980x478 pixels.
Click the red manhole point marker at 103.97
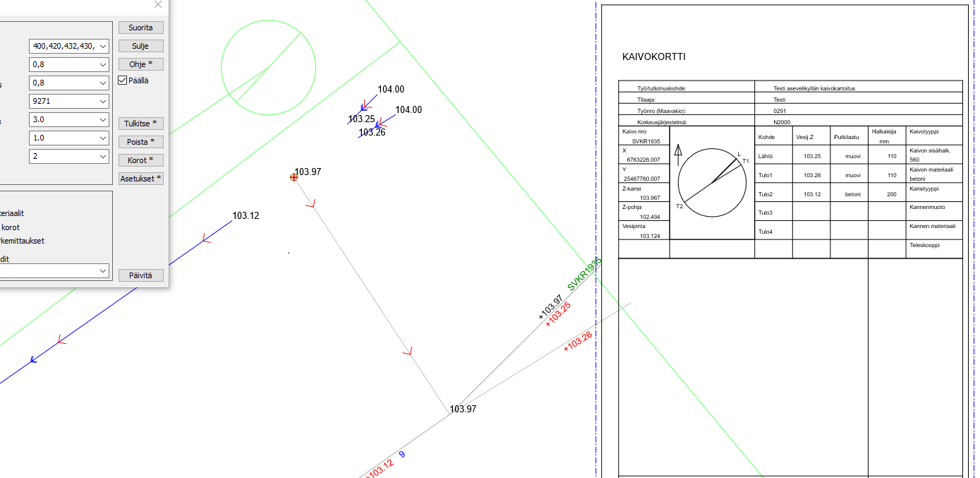pyautogui.click(x=294, y=177)
